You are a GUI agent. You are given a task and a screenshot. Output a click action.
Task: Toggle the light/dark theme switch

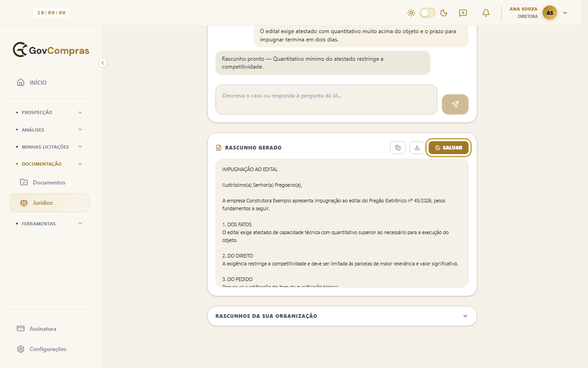[x=427, y=13]
